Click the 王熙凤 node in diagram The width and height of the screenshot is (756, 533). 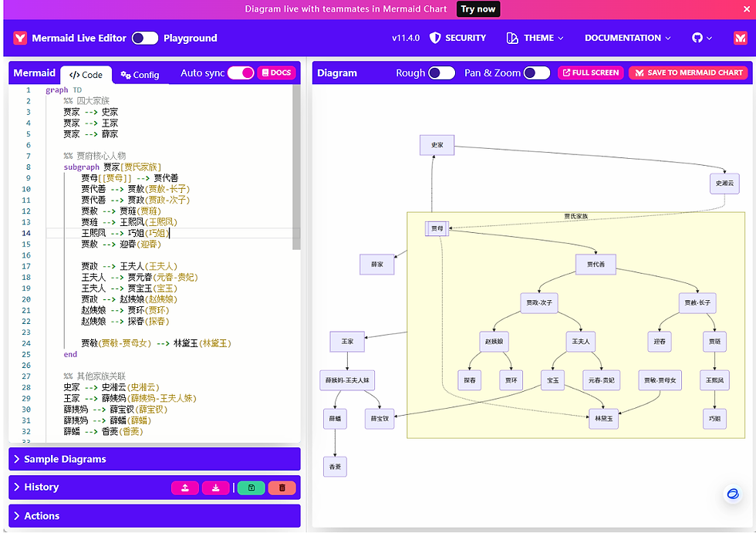pyautogui.click(x=714, y=380)
